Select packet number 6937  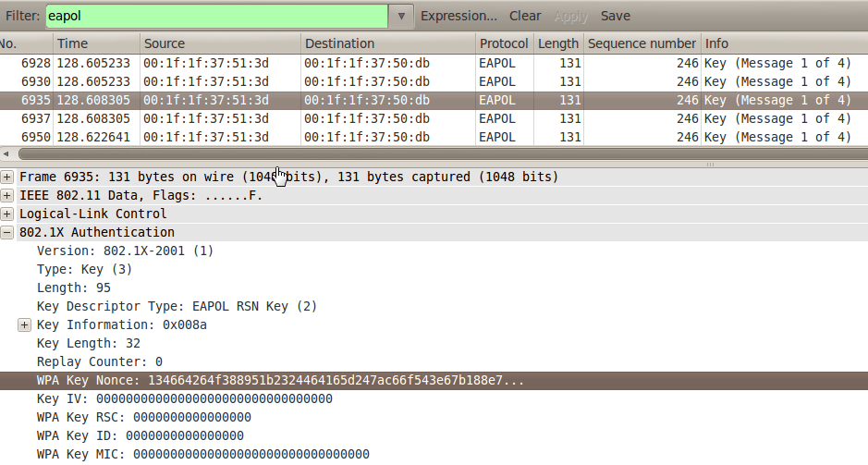[434, 118]
